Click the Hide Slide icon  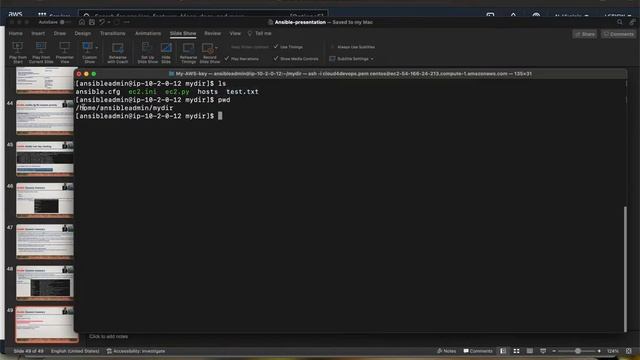166,48
